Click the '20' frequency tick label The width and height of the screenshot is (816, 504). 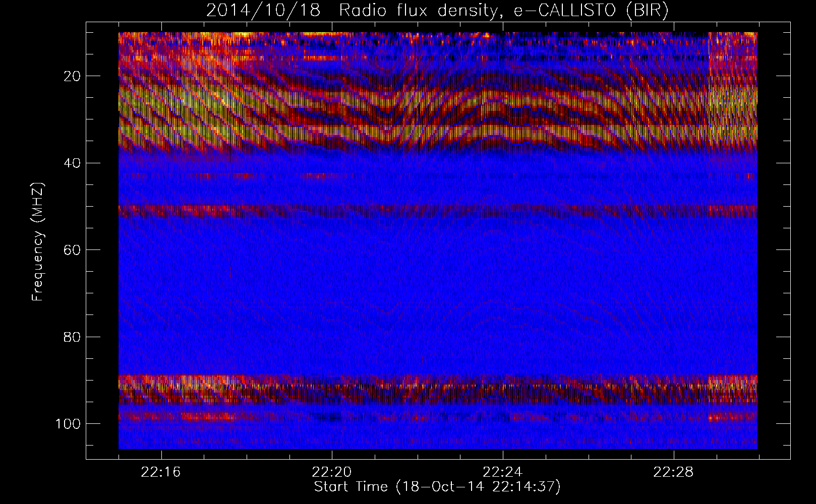click(72, 76)
